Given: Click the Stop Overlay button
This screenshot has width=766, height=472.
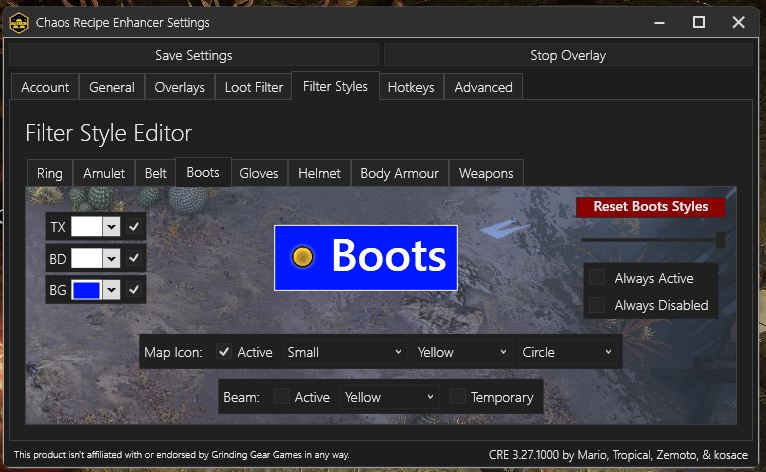Looking at the screenshot, I should pos(568,55).
